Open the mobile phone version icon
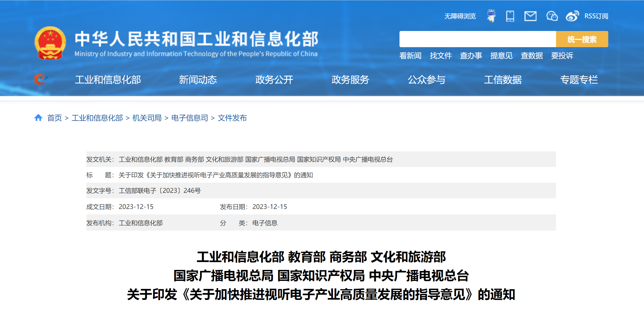The width and height of the screenshot is (644, 309). coord(510,16)
